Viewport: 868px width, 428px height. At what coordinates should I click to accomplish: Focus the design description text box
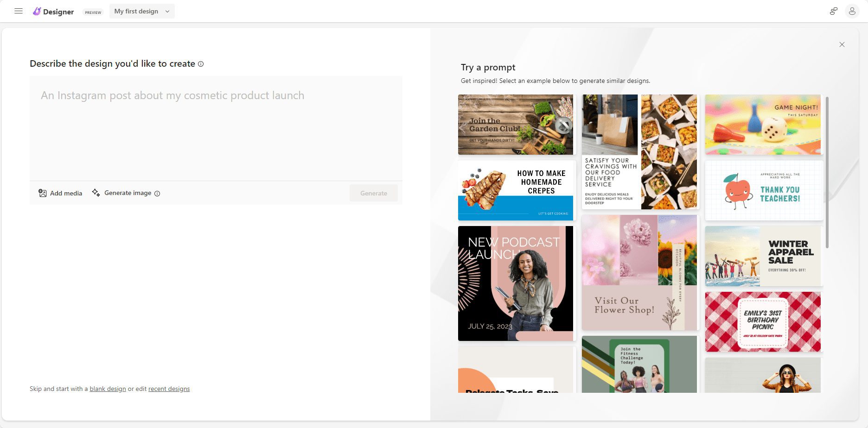(x=216, y=128)
